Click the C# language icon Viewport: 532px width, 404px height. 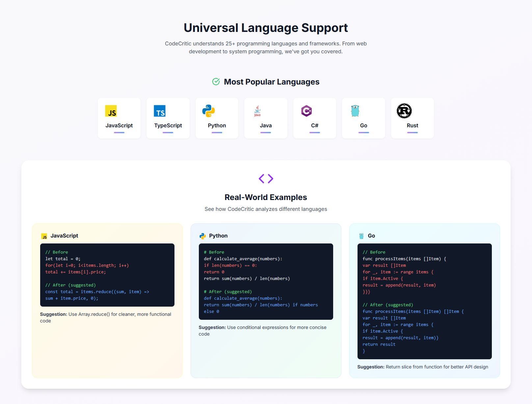306,111
